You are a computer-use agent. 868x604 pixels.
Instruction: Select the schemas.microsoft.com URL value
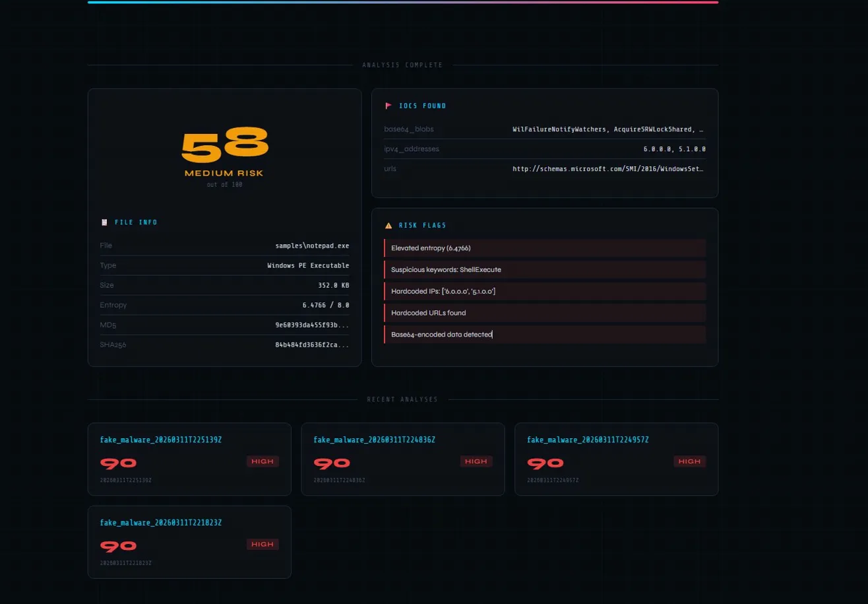click(x=609, y=169)
